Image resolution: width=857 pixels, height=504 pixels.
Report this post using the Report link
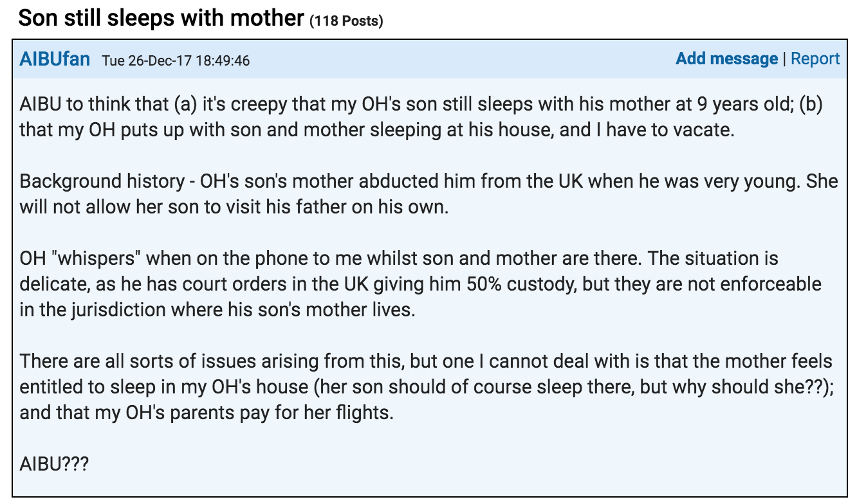point(815,59)
